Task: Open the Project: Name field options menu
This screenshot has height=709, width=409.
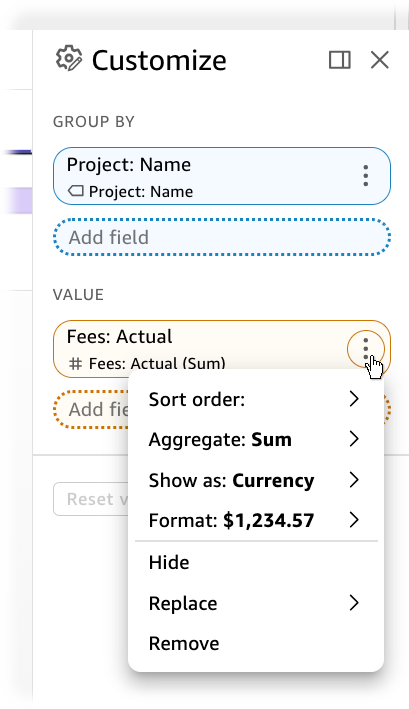Action: pos(366,175)
